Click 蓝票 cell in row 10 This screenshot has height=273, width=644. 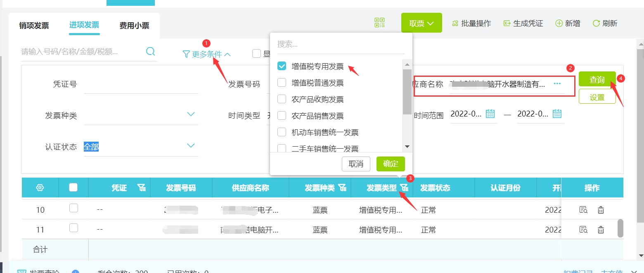(x=320, y=210)
